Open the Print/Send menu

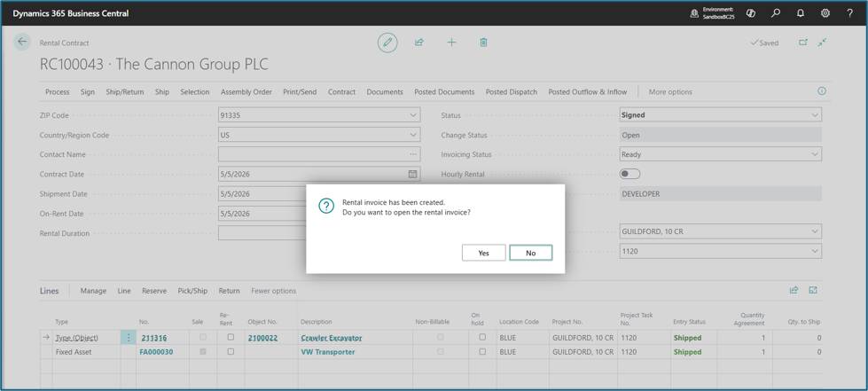click(300, 92)
